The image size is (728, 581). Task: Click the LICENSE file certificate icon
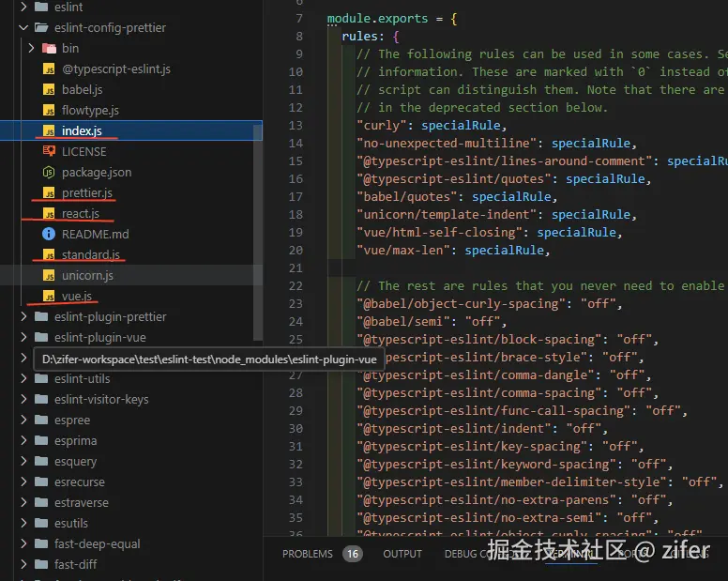coord(49,151)
